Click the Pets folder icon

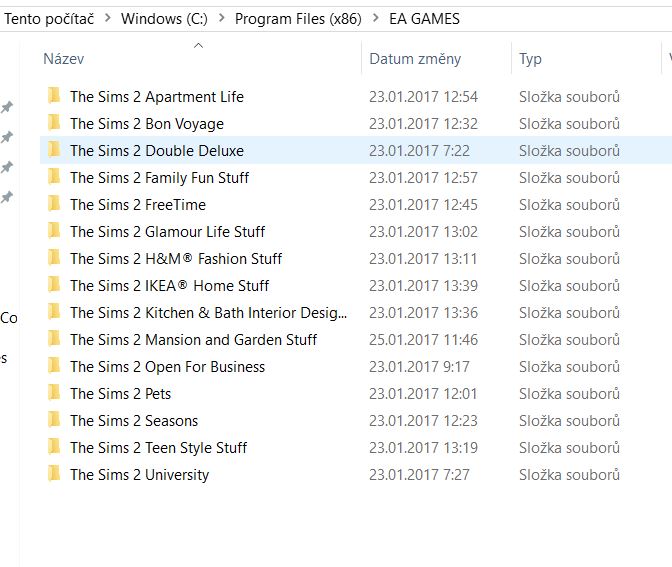point(54,394)
